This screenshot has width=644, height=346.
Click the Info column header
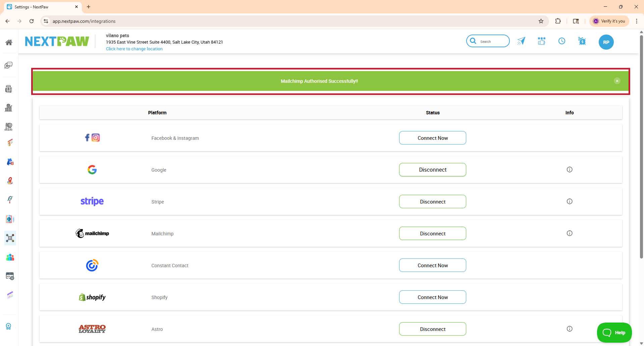(570, 113)
